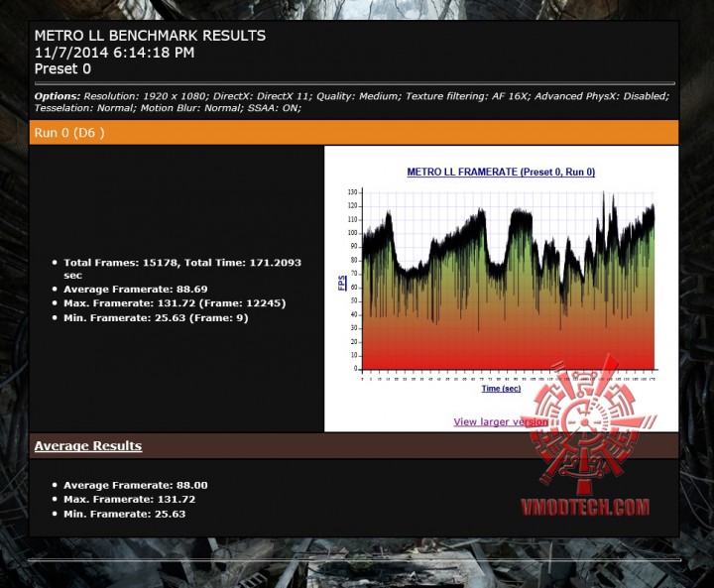Click the date '11/7/2014 6:14:18 PM'
The height and width of the screenshot is (588, 714).
pyautogui.click(x=114, y=53)
